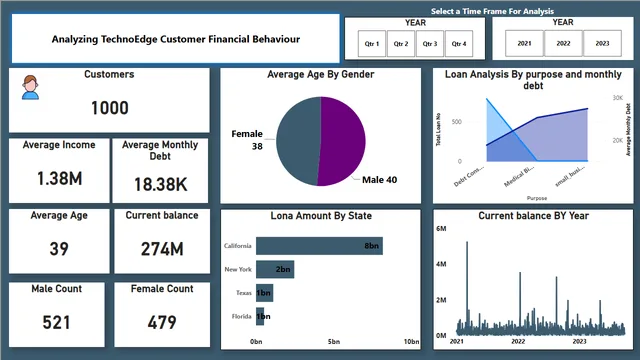Screen dimensions: 640x360
Task: Click the Male 40 pie label
Action: pyautogui.click(x=380, y=180)
